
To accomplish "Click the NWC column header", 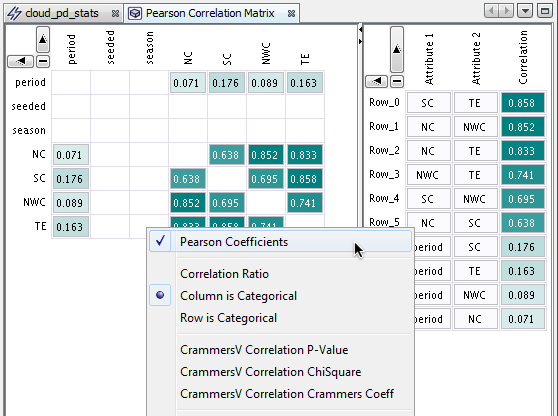I will [x=266, y=53].
